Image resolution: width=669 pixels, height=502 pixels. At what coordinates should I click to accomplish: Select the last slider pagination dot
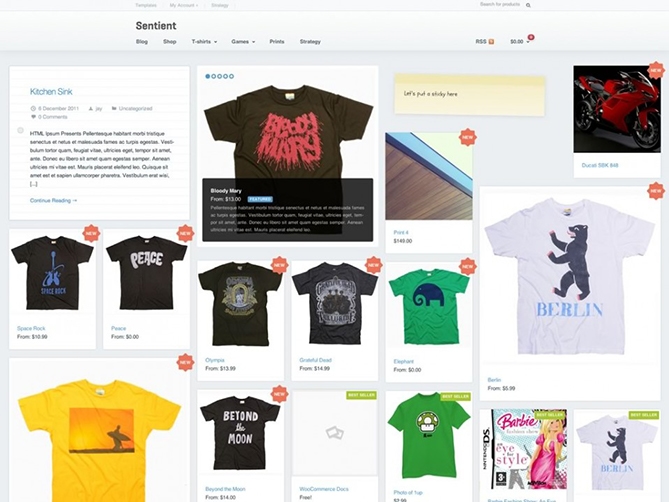(231, 76)
